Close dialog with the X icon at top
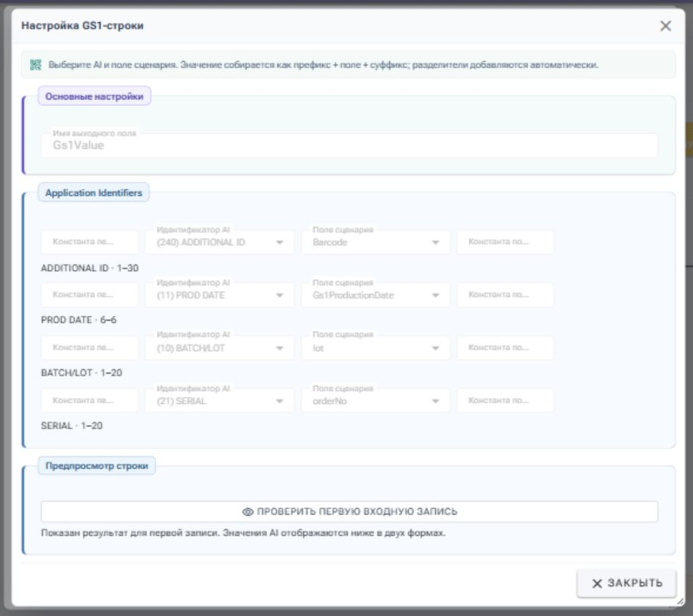Viewport: 693px width, 616px height. click(x=665, y=26)
